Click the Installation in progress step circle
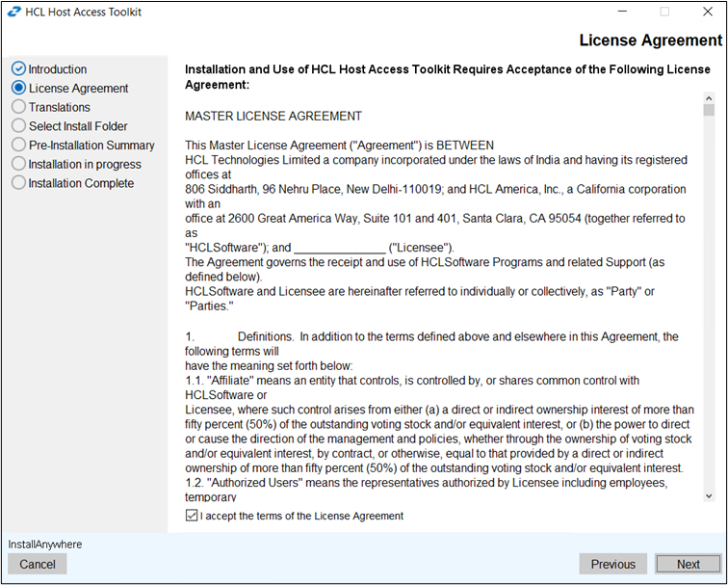Viewport: 728px width, 585px height. pyautogui.click(x=18, y=164)
